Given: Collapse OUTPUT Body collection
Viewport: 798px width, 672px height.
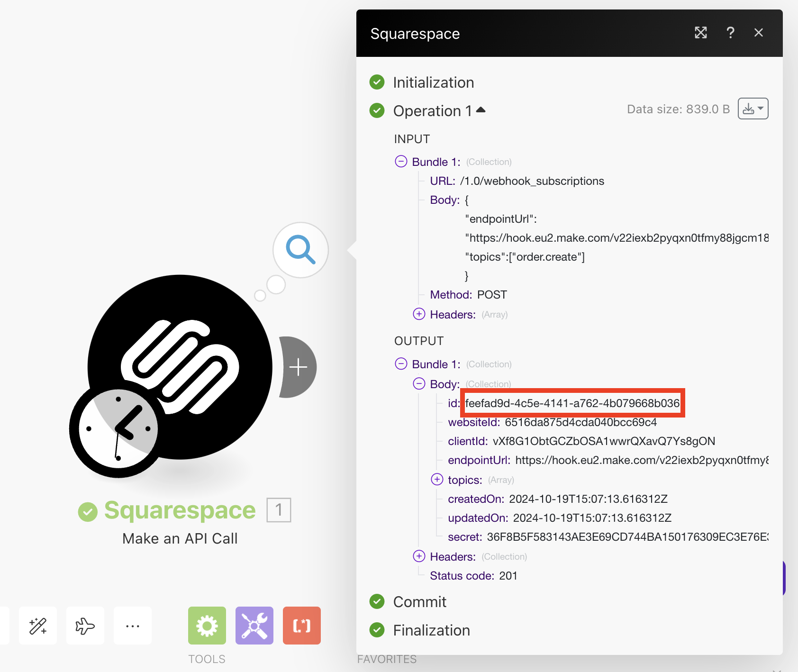Looking at the screenshot, I should (419, 383).
